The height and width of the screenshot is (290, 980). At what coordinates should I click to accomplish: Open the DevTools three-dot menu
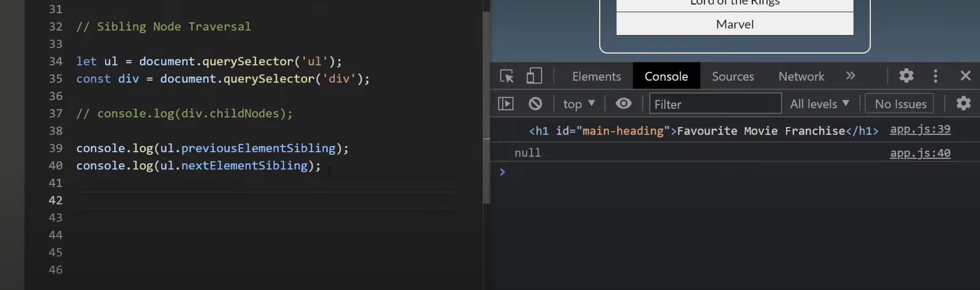coord(935,76)
